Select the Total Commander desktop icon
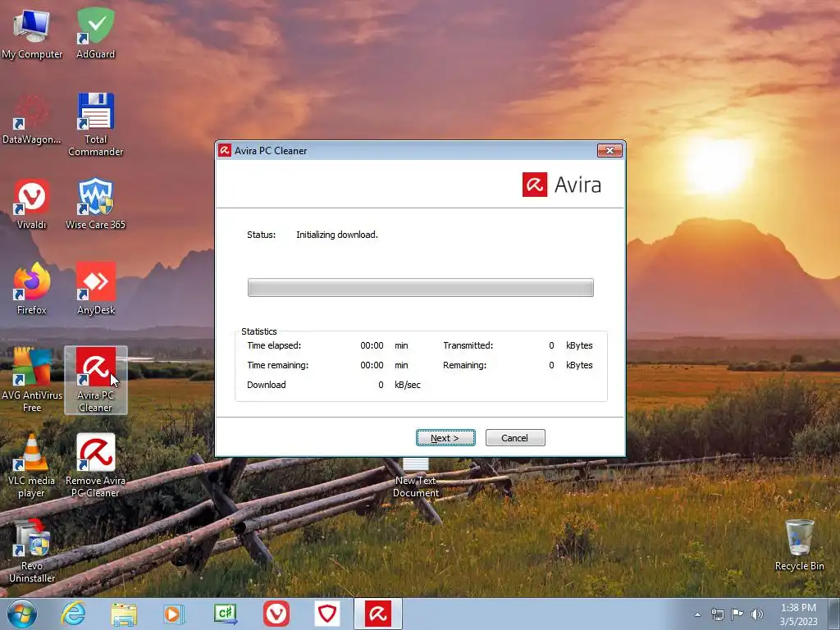840x630 pixels. tap(95, 125)
